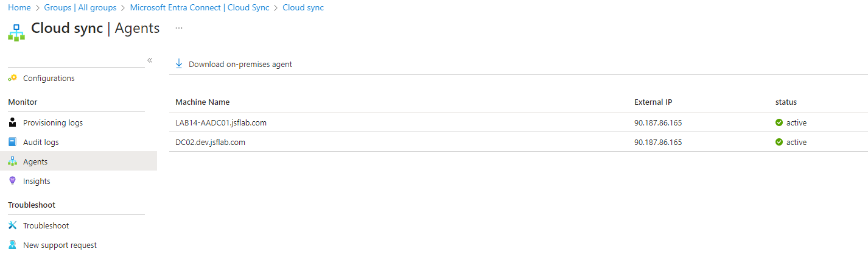Click the New support request icon

(x=13, y=245)
